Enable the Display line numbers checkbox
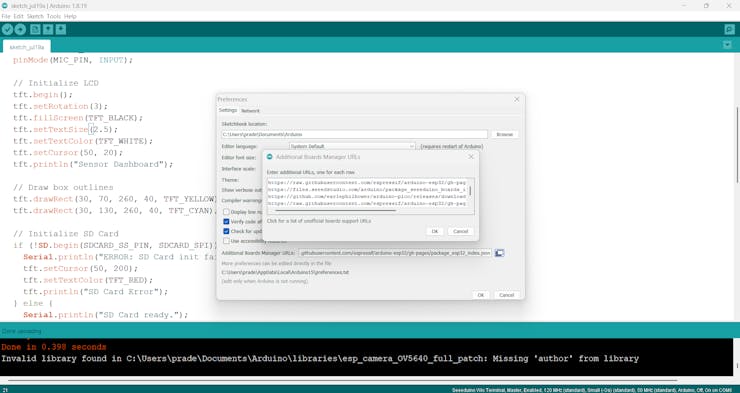Screen dimensions: 740x393 pyautogui.click(x=226, y=212)
